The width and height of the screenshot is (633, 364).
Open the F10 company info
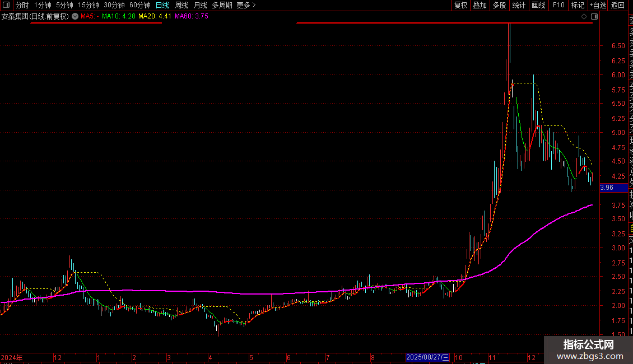[x=558, y=5]
